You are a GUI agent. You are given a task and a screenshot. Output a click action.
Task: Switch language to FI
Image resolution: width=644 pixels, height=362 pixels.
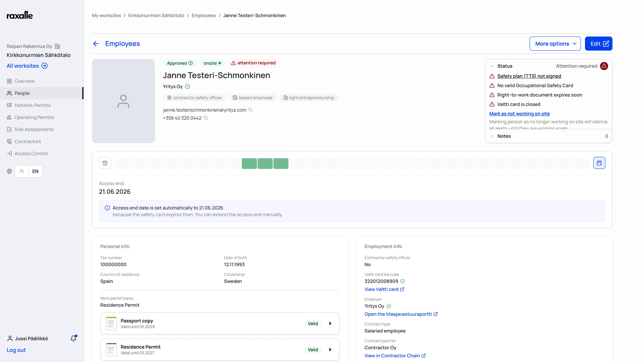22,171
